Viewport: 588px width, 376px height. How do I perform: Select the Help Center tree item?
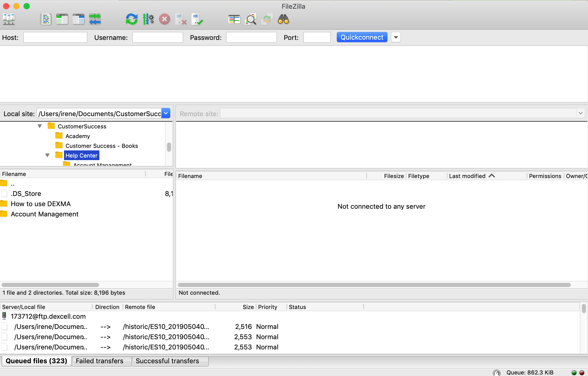tap(81, 156)
